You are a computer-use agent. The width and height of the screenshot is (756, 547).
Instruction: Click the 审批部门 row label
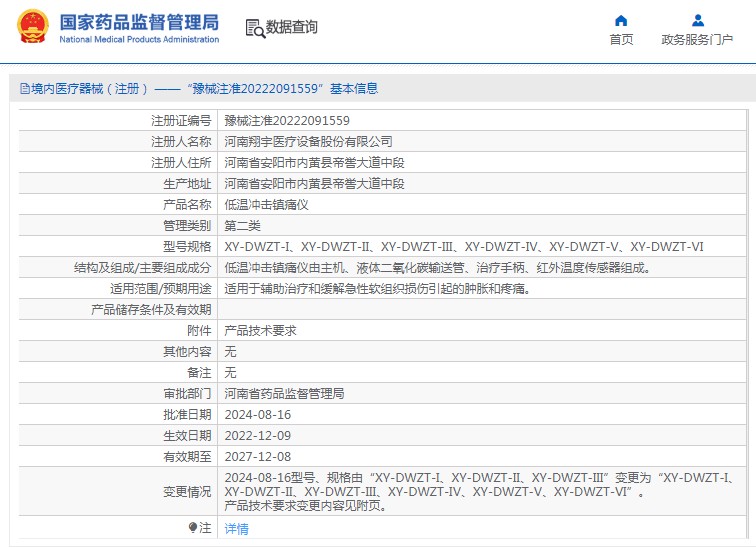(187, 394)
